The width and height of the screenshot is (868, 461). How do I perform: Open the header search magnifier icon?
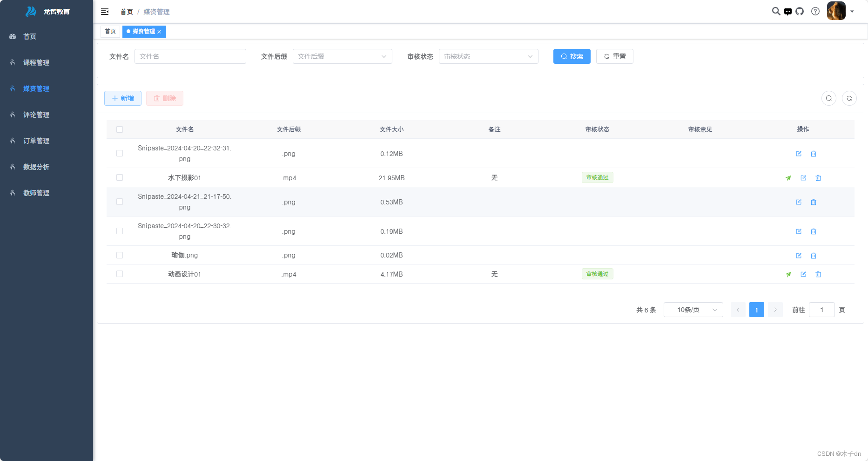pyautogui.click(x=776, y=11)
